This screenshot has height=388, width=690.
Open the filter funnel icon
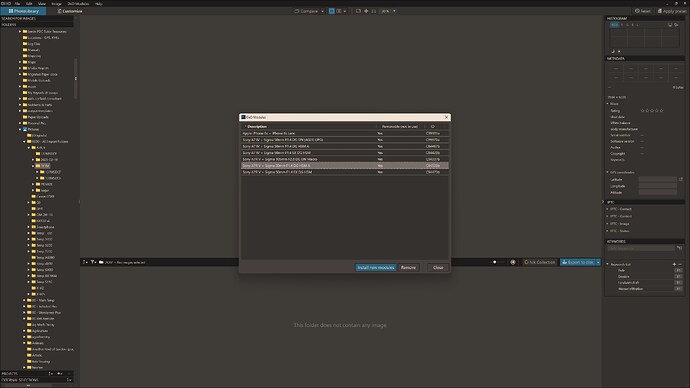pos(93,262)
